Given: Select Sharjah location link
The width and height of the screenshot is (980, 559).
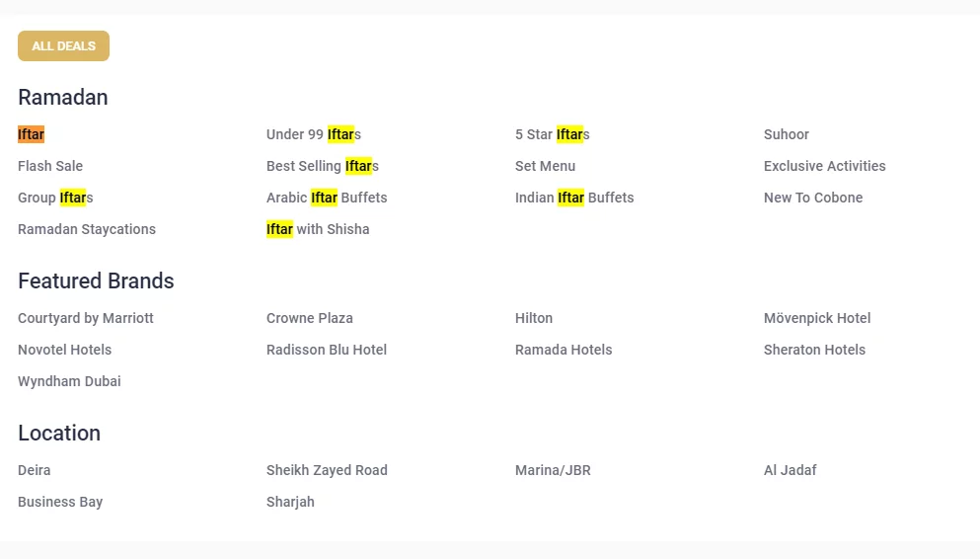Looking at the screenshot, I should click(x=290, y=502).
